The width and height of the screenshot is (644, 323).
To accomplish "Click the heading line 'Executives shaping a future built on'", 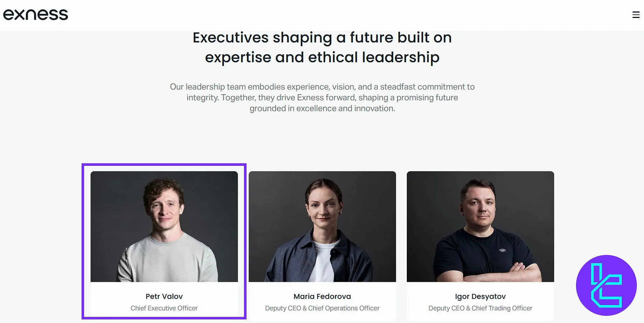I will coord(322,38).
